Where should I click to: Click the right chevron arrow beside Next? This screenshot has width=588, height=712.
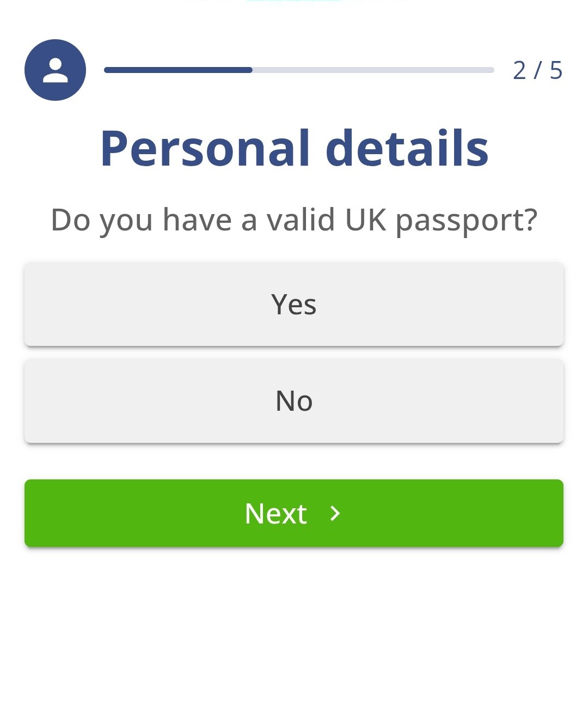click(335, 513)
